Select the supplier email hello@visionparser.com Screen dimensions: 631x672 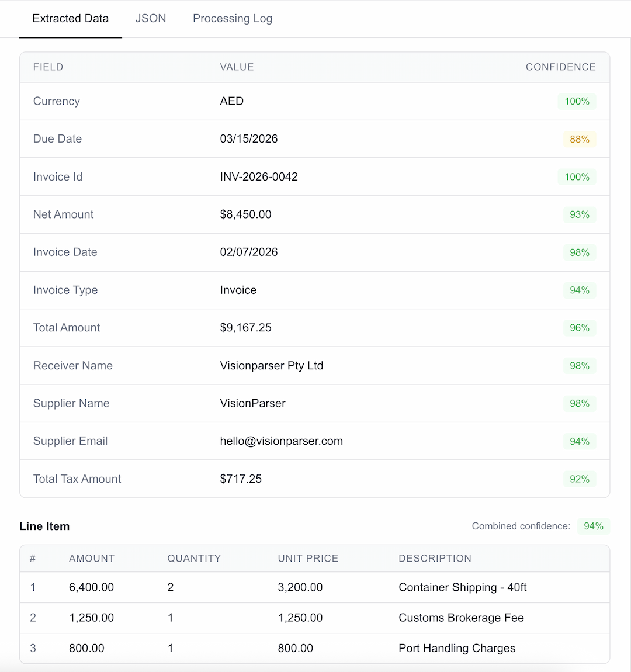point(281,441)
